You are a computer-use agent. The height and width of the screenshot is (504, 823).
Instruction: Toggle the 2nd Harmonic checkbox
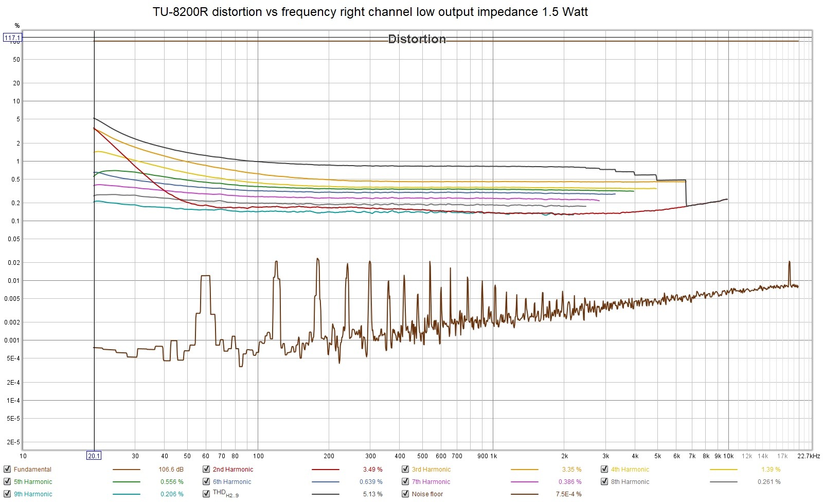click(206, 469)
